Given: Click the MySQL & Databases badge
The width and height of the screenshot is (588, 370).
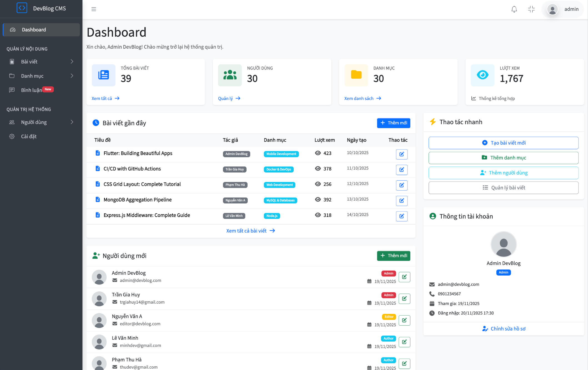Looking at the screenshot, I should pyautogui.click(x=280, y=201).
